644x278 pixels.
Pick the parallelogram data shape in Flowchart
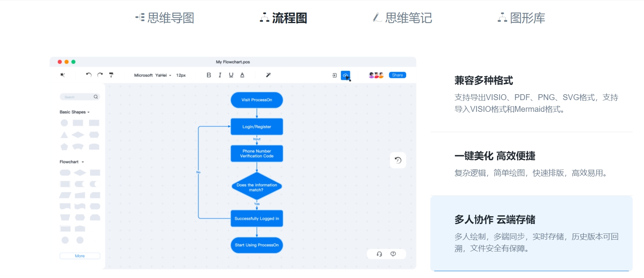65,195
